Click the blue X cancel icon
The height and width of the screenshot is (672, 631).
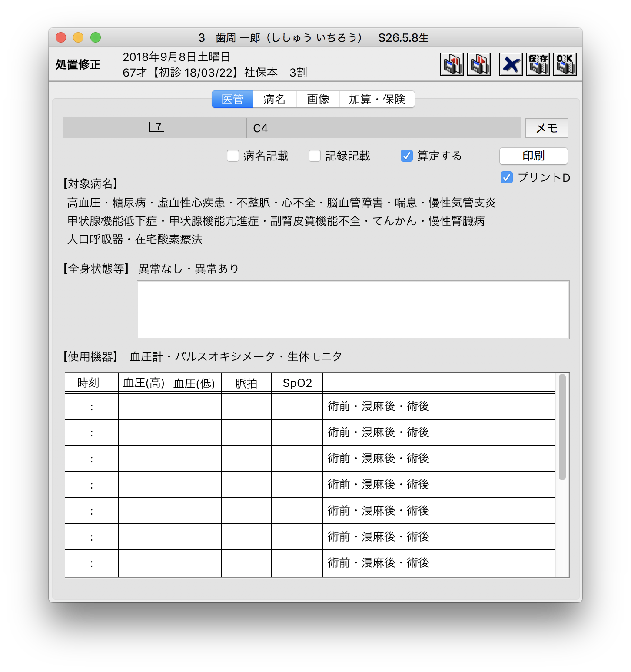tap(511, 64)
